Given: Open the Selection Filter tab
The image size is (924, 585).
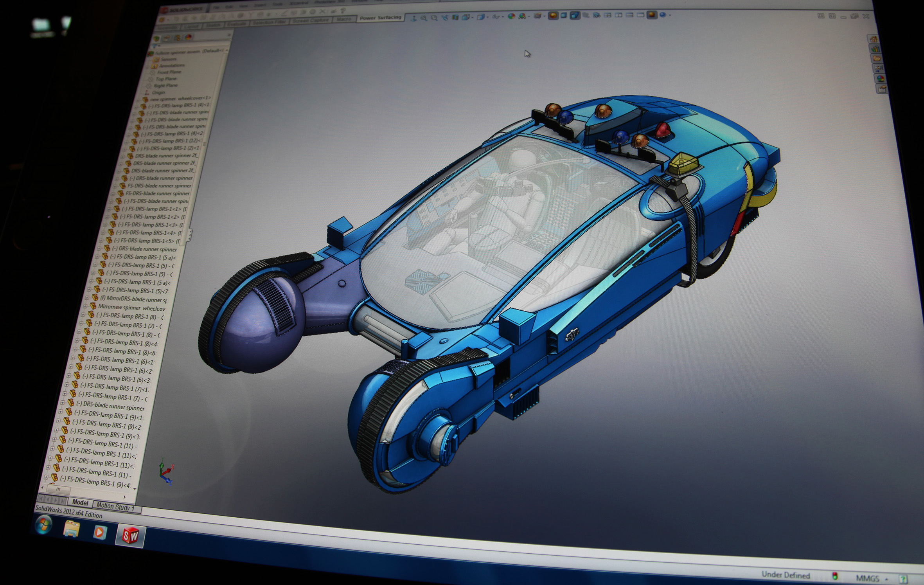Looking at the screenshot, I should 269,22.
